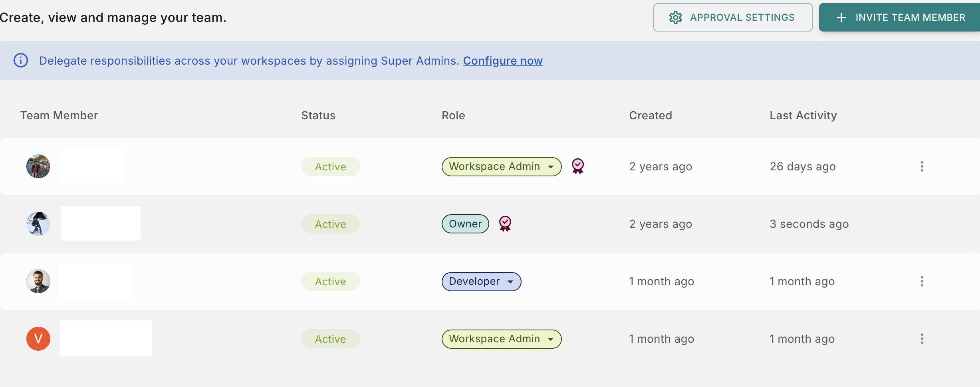Click the info icon in blue banner
Screen dimensions: 980x387
tap(21, 61)
